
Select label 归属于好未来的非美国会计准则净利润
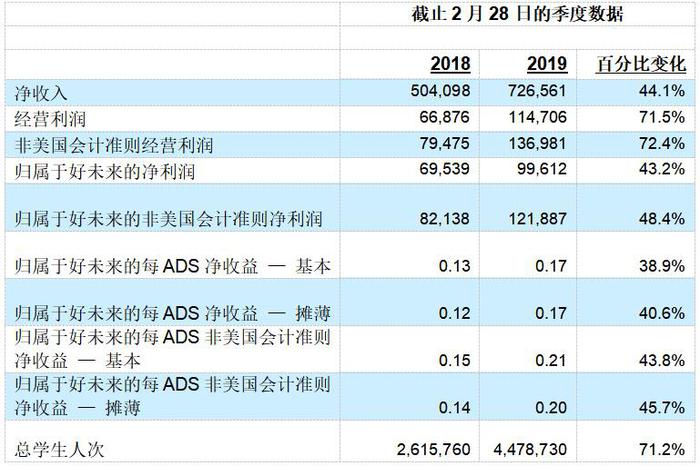[x=168, y=219]
